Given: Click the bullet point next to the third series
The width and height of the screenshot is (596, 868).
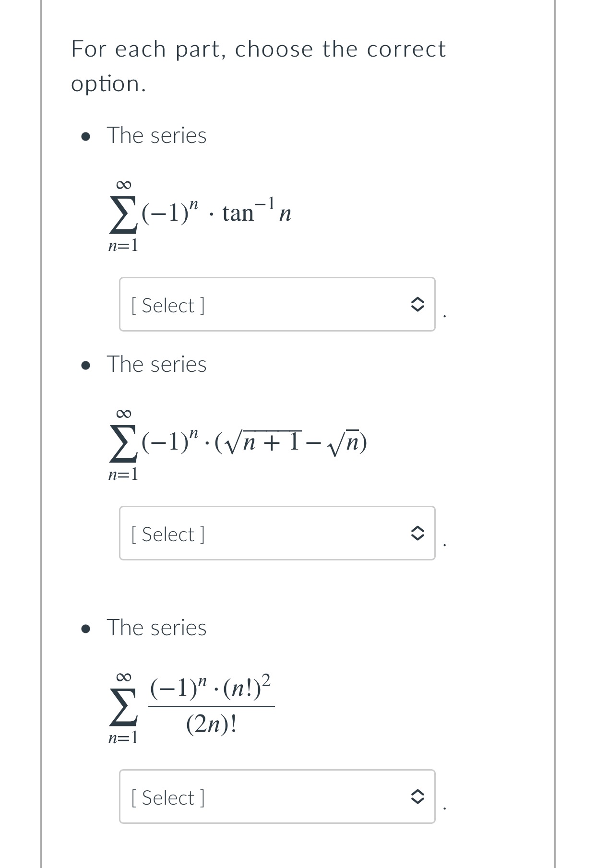Looking at the screenshot, I should [x=85, y=628].
